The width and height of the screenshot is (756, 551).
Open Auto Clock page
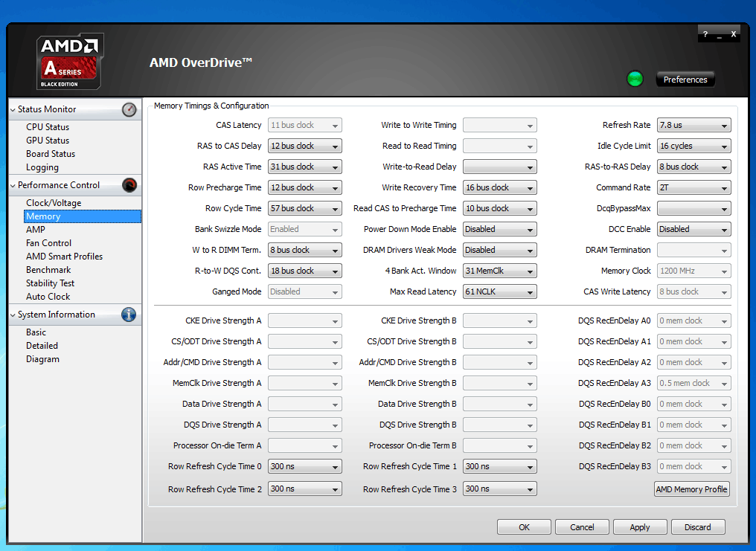48,297
